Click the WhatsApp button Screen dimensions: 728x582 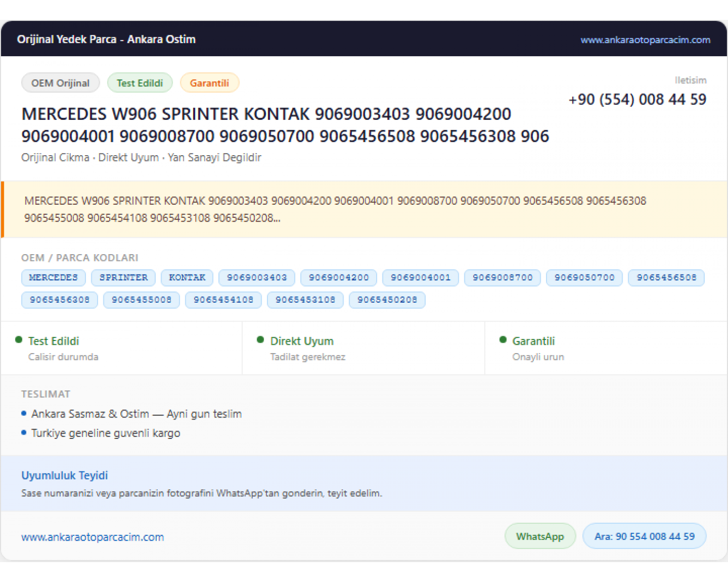540,536
